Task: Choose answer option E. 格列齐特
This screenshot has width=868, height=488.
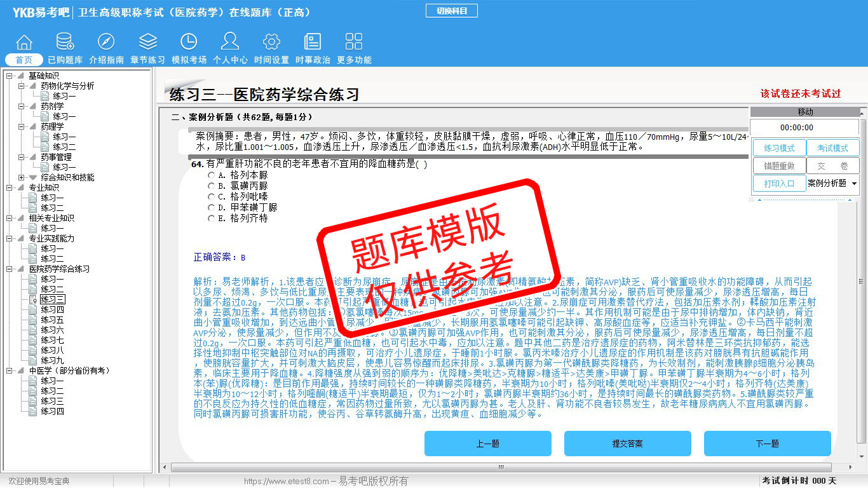Action: 212,218
